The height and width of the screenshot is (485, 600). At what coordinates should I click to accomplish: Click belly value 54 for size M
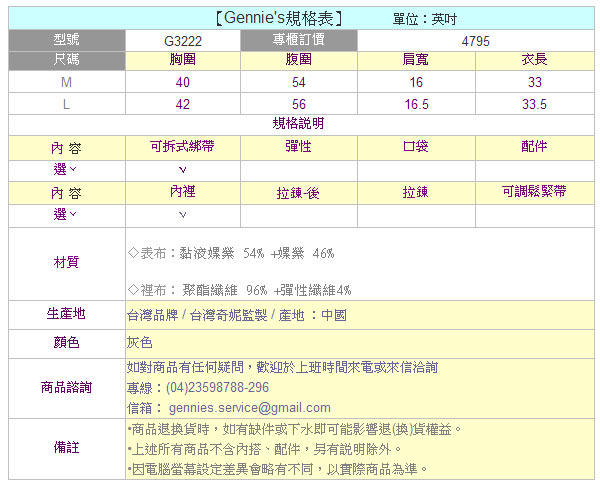click(x=298, y=82)
